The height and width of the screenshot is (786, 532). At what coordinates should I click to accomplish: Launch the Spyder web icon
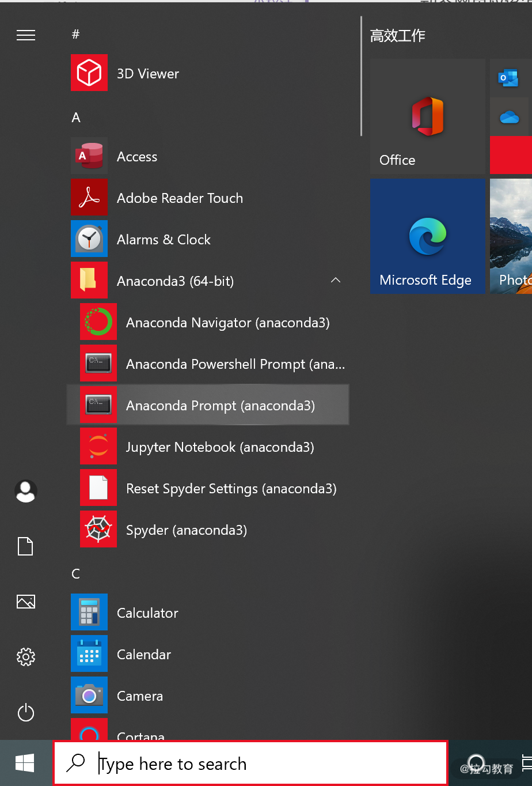pyautogui.click(x=98, y=529)
